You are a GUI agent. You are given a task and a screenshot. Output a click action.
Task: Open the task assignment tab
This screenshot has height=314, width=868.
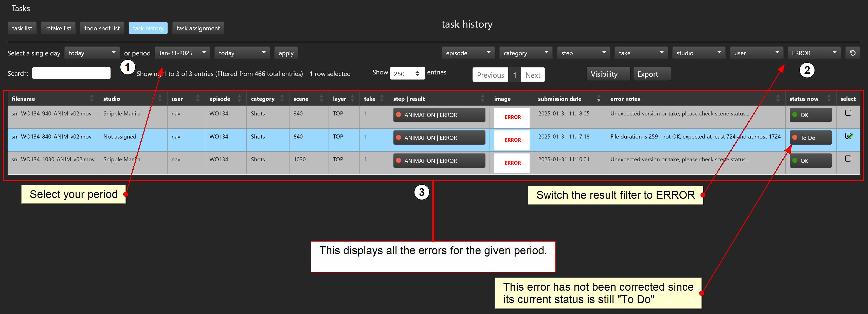[x=198, y=28]
